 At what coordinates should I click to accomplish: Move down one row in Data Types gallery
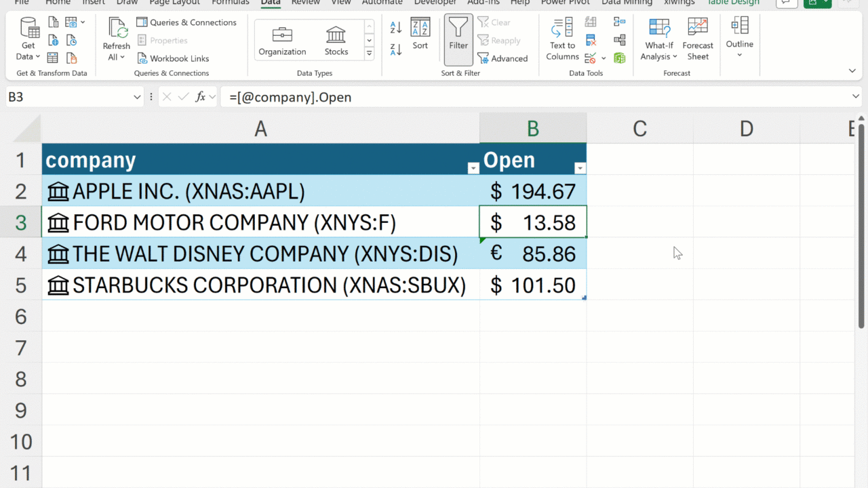point(370,40)
